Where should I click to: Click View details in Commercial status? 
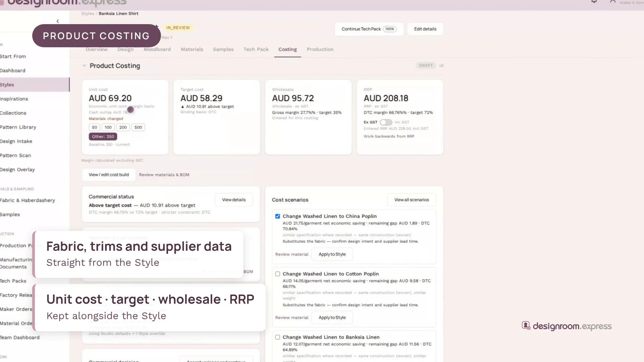click(x=234, y=200)
